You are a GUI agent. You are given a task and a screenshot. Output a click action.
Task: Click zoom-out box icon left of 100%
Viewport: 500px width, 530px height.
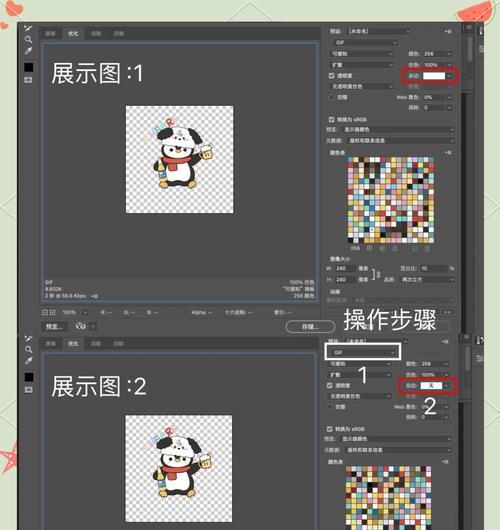[45, 313]
